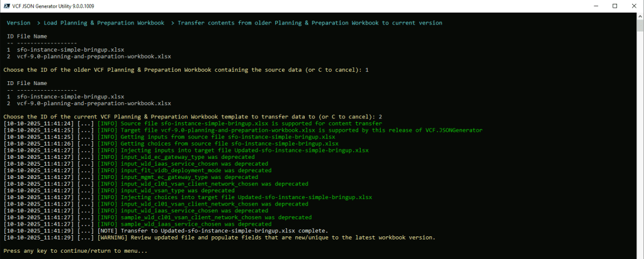
Task: Maximize the VCF JSON Generator Utility window
Action: [614, 6]
